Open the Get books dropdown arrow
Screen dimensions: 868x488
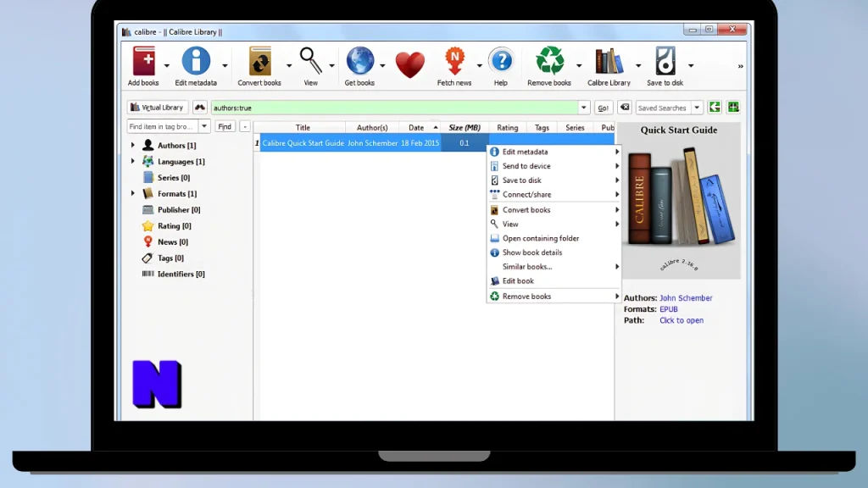pos(382,66)
